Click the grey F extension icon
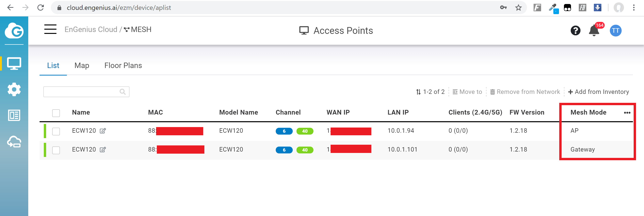Image resolution: width=644 pixels, height=216 pixels. tap(537, 8)
